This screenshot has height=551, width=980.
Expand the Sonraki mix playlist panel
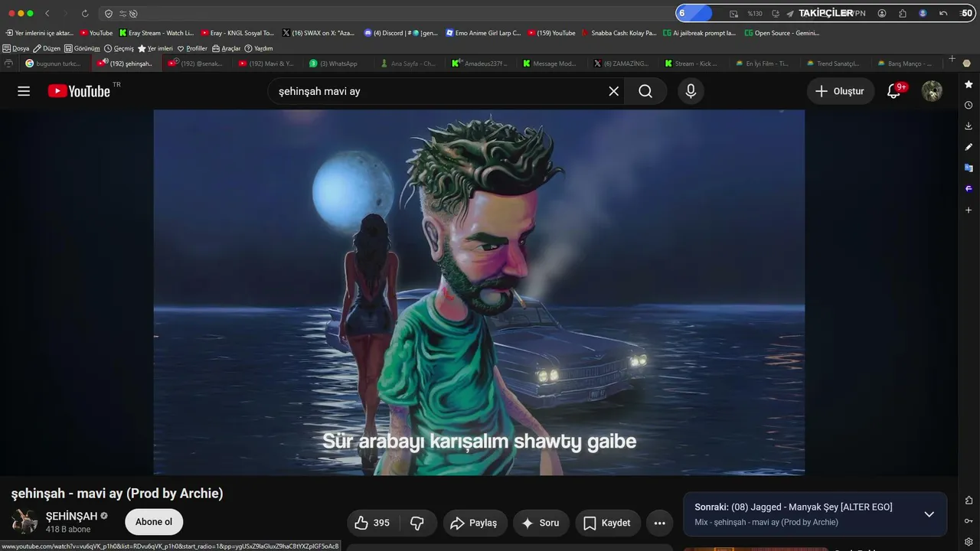click(929, 514)
